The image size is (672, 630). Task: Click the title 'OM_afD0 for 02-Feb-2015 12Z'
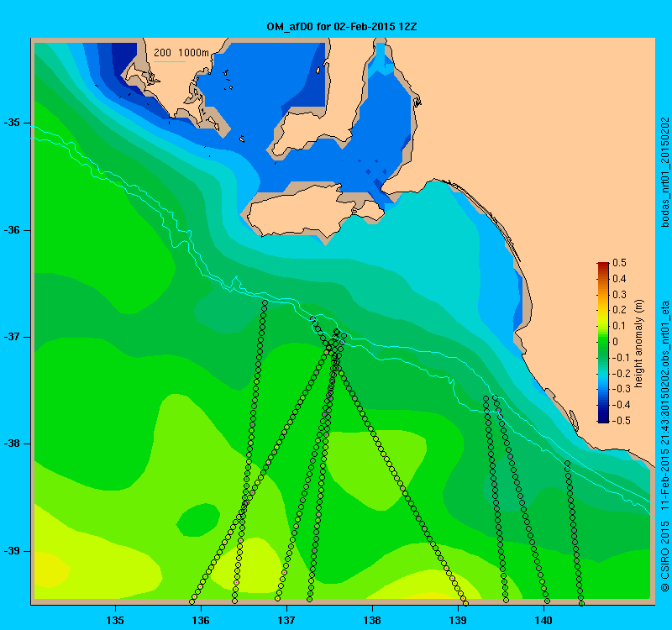(342, 27)
